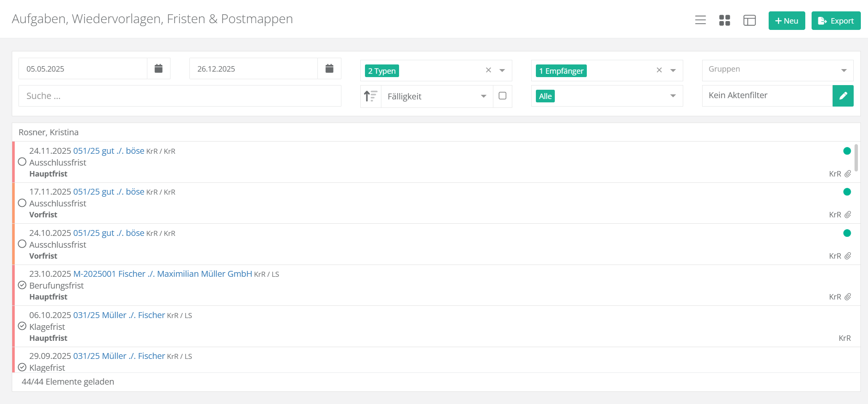Open calendar picker for start date 05.05.2025
868x404 pixels.
[158, 69]
